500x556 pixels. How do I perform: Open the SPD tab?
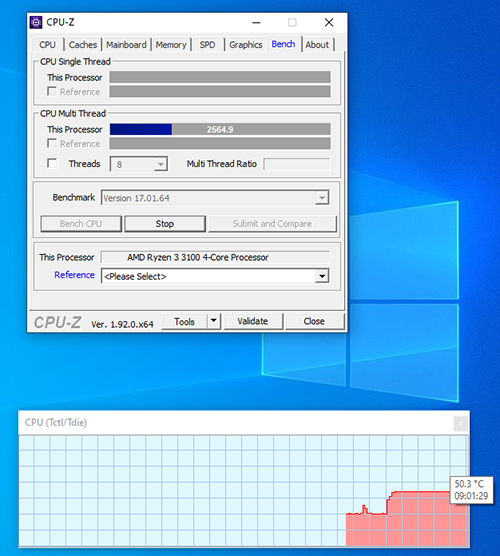click(207, 45)
